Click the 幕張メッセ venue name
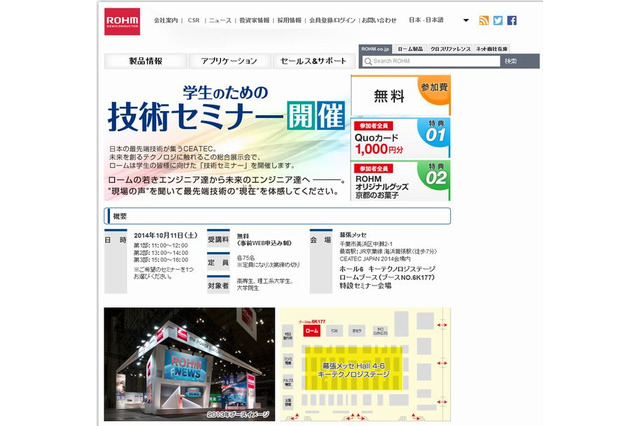Screen dimensions: 640x426 click(x=353, y=235)
